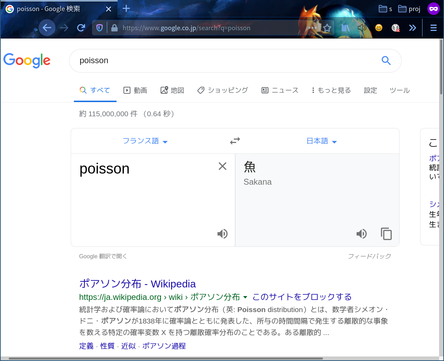Show more toolbar extensions chevron
Viewport: 444px width, 361px height.
(x=412, y=28)
